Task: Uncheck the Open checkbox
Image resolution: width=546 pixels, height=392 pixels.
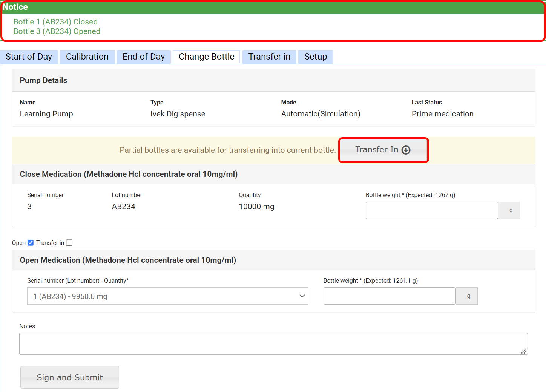Action: (x=31, y=243)
